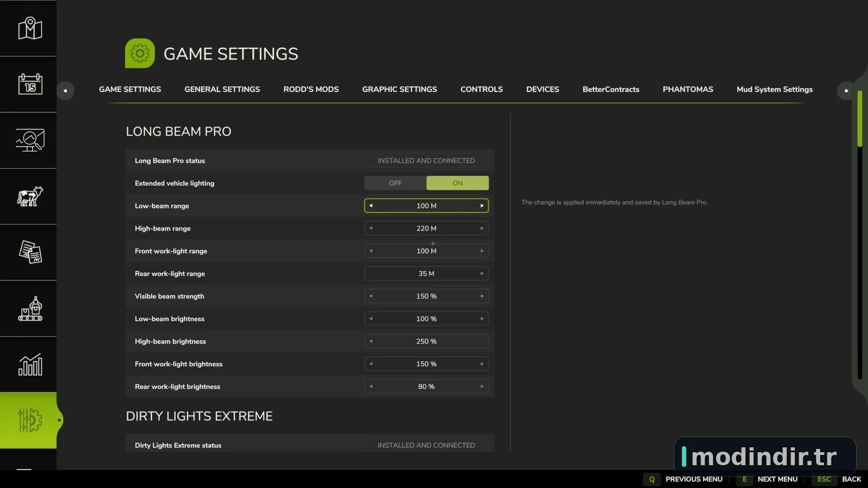Increase Visible beam strength value
868x488 pixels.
(x=482, y=296)
